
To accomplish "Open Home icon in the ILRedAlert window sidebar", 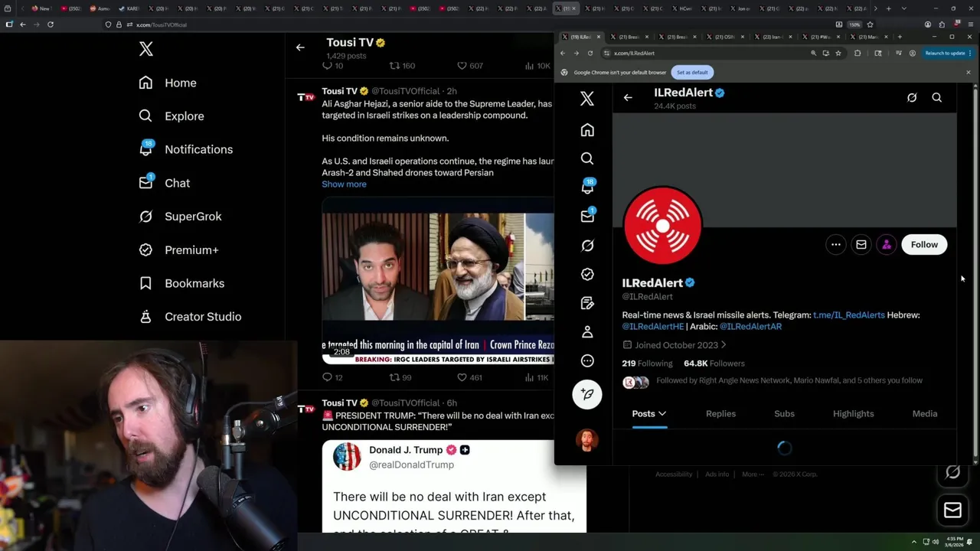I will pos(587,130).
